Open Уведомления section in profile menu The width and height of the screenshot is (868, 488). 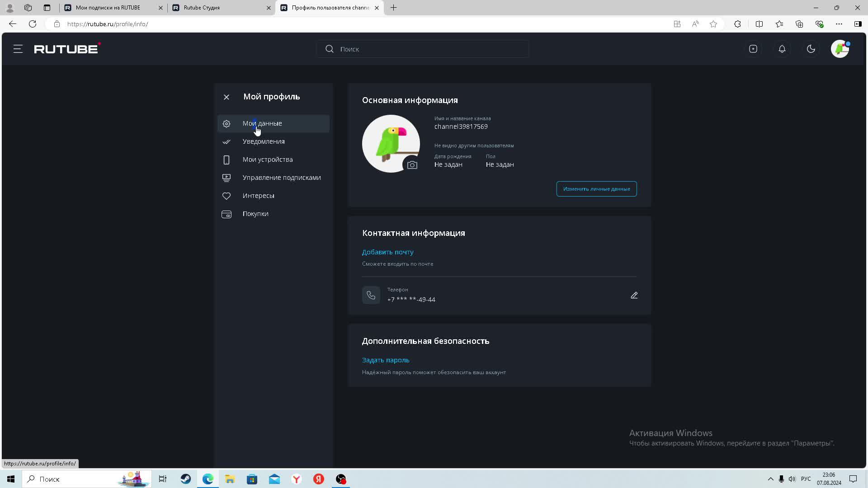pyautogui.click(x=263, y=141)
